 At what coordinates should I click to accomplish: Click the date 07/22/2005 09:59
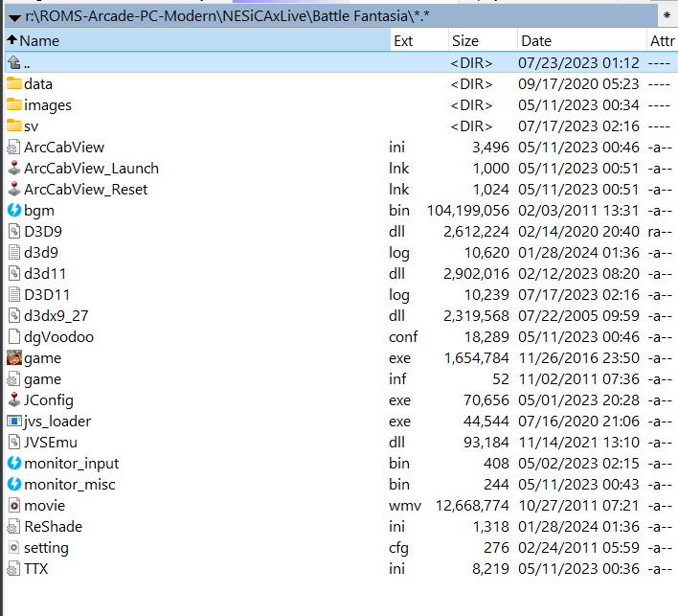tap(578, 316)
